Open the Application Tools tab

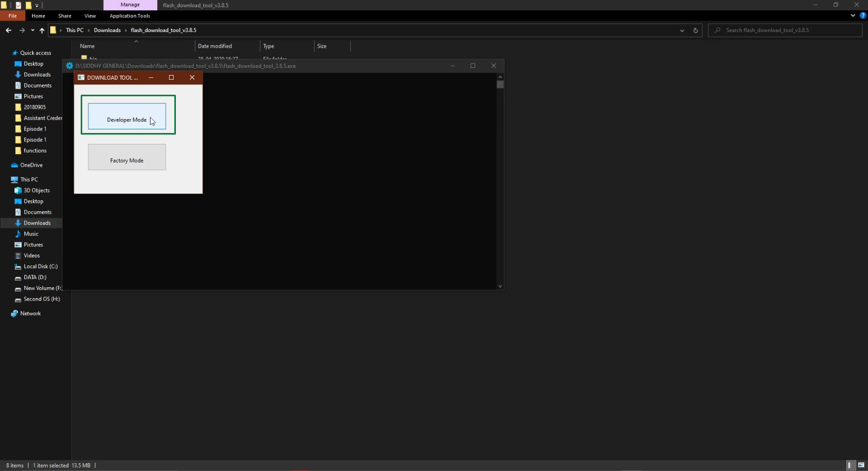[x=129, y=16]
